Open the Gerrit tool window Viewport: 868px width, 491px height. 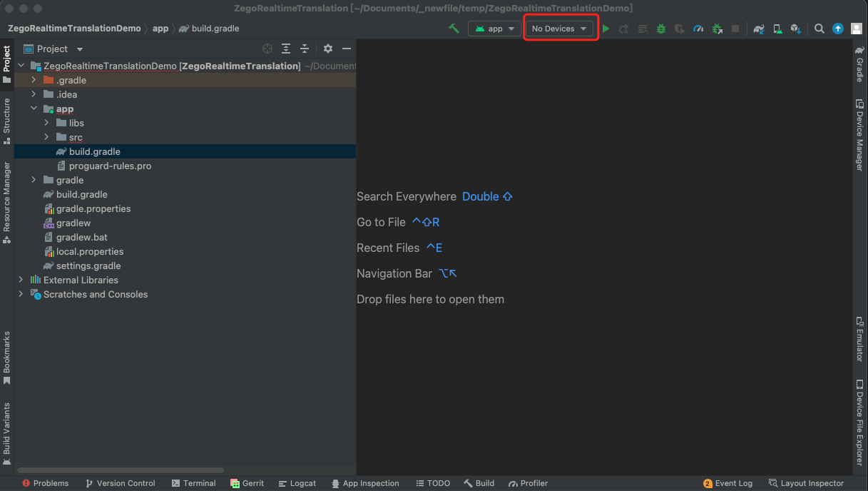tap(247, 483)
